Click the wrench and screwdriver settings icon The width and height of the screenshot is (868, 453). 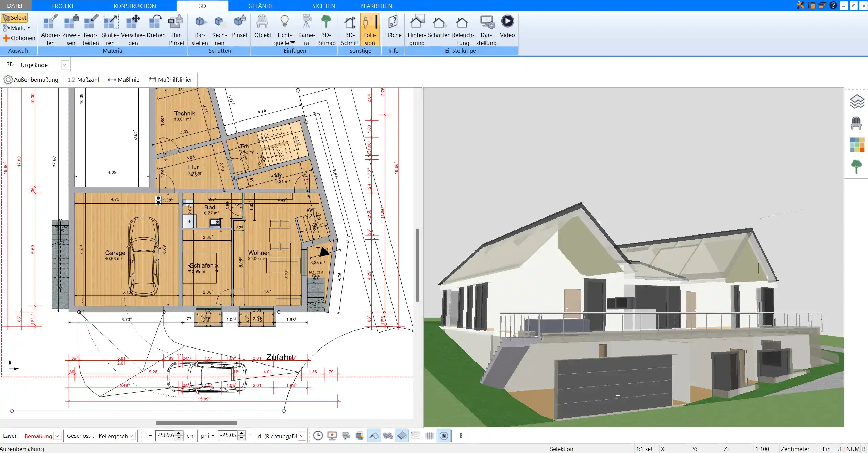coord(800,5)
